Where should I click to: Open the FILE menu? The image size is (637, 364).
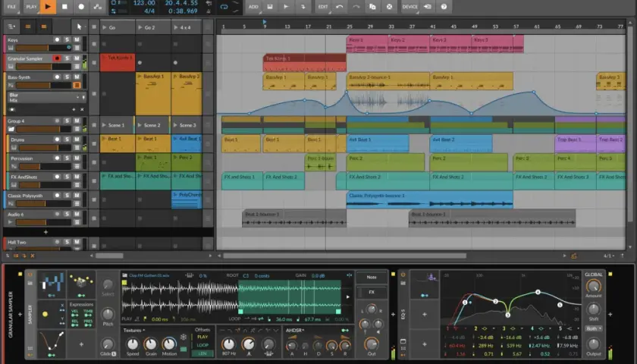tap(11, 7)
